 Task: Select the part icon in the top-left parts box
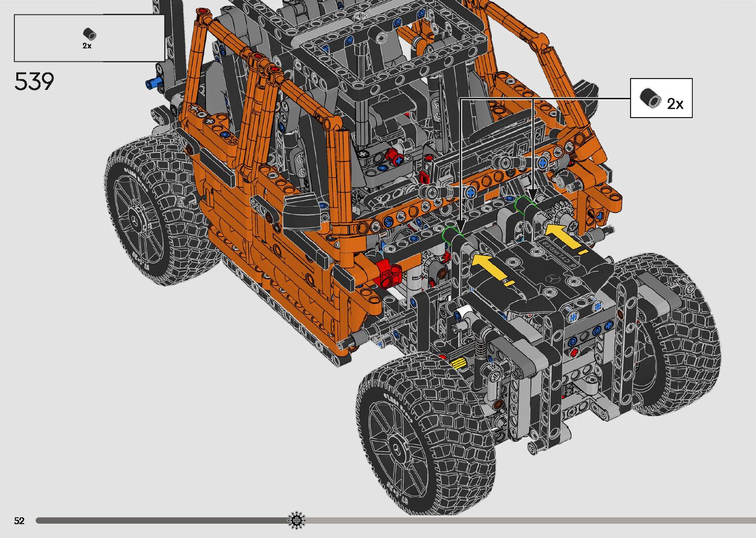(89, 34)
